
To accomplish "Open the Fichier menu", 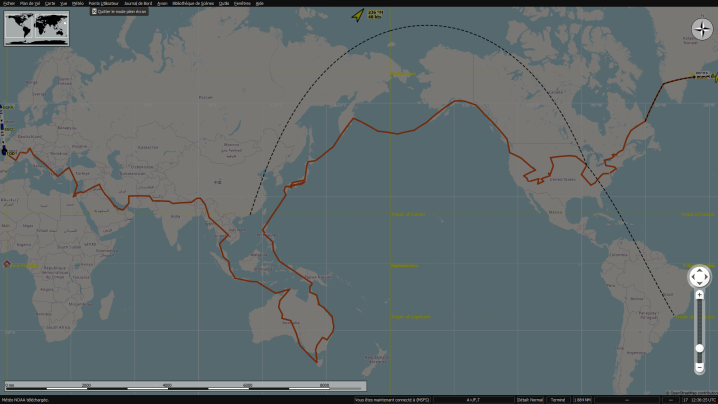I will (9, 3).
